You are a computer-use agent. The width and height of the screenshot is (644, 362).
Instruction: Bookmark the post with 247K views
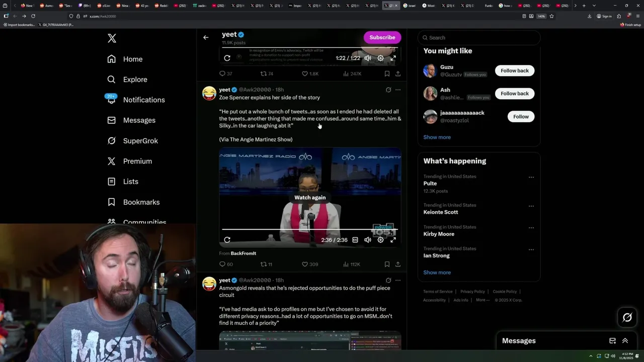387,74
